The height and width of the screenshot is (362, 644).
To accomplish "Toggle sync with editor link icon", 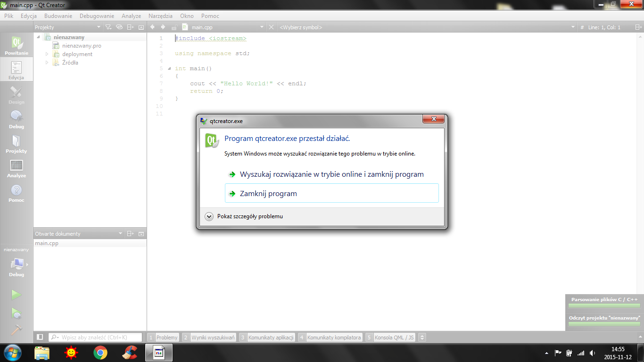I will [119, 27].
